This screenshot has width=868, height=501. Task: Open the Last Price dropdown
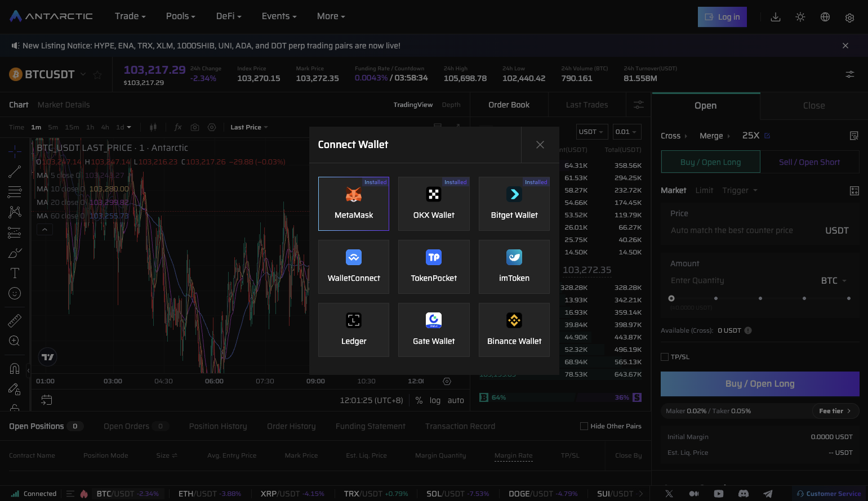coord(249,127)
